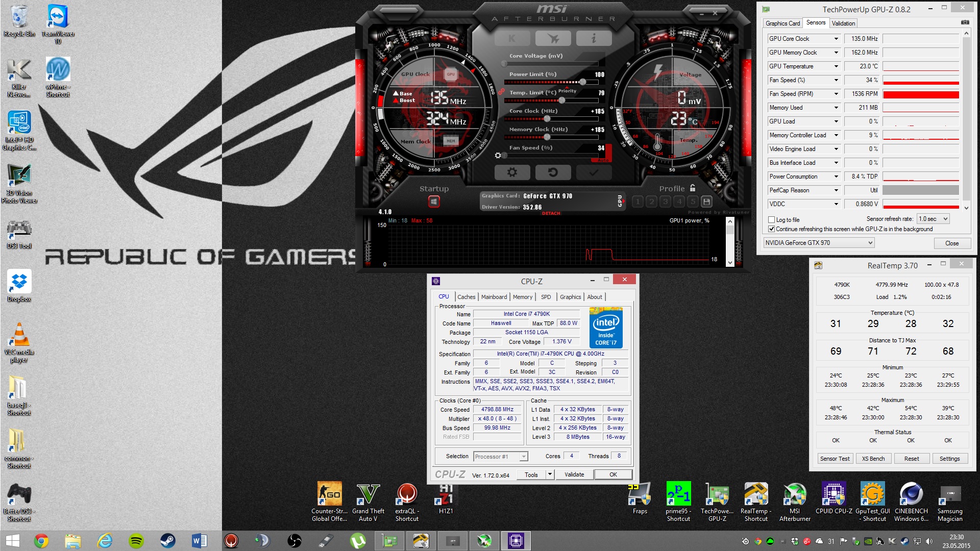The image size is (980, 551).
Task: Enable Log to file checkbox
Action: coord(772,220)
